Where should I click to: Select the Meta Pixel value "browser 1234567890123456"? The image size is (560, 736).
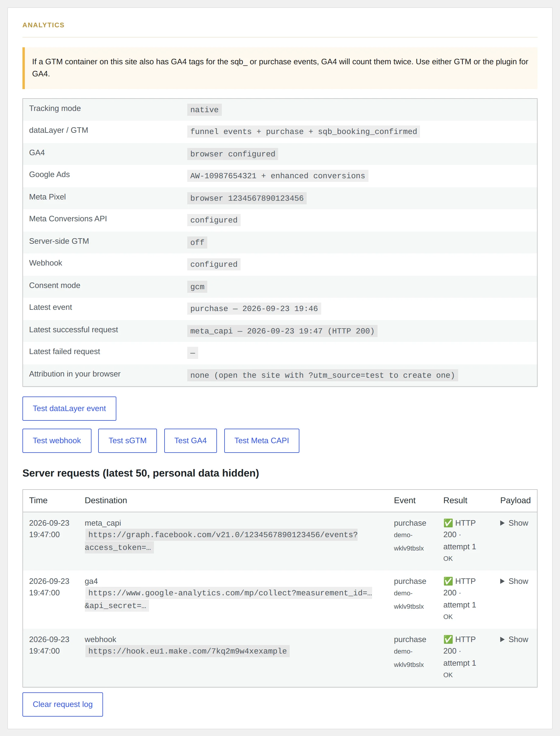247,198
